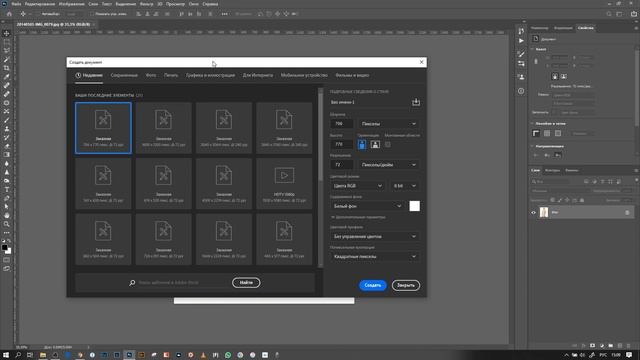Click the Windows Start button
Screen dimensions: 640x360
[6, 355]
